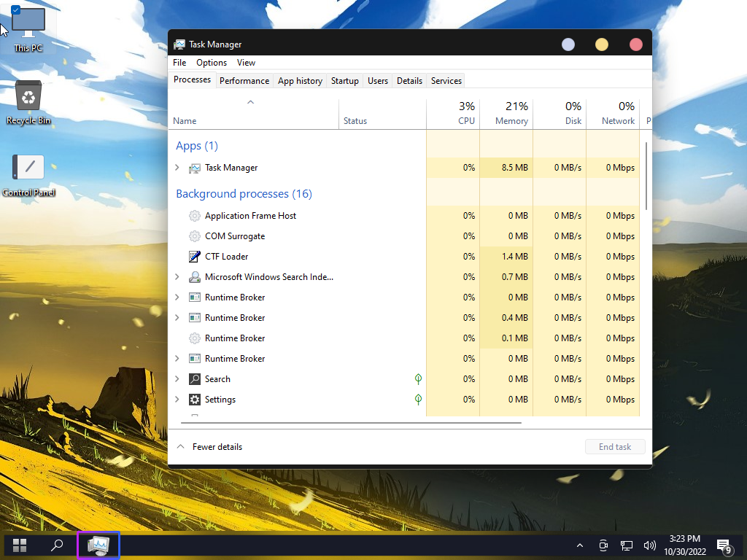The width and height of the screenshot is (747, 560).
Task: Show hidden tray icons chevron
Action: [580, 545]
